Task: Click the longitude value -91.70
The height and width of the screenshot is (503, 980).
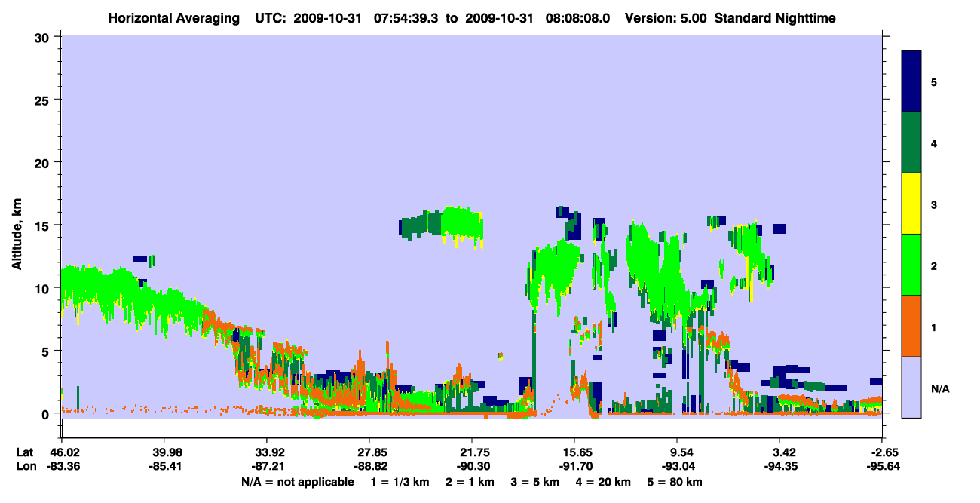Action: (x=574, y=467)
